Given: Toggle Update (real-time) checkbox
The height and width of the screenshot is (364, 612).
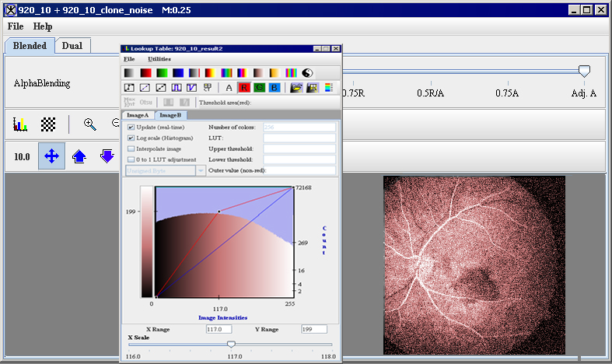Looking at the screenshot, I should [x=131, y=126].
